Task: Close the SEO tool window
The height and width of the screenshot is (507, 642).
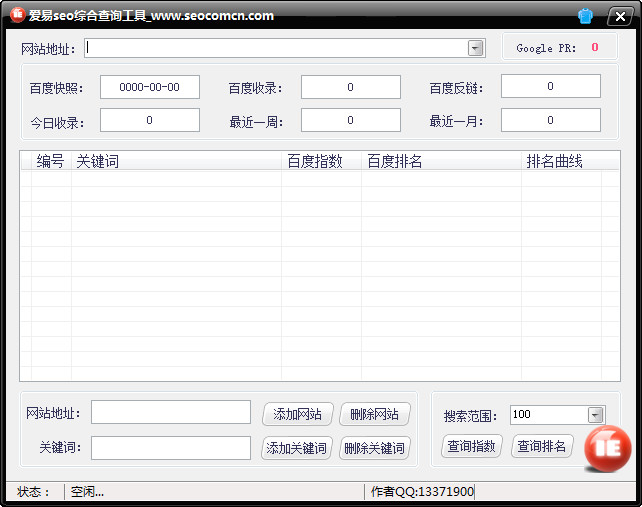Action: pos(620,16)
